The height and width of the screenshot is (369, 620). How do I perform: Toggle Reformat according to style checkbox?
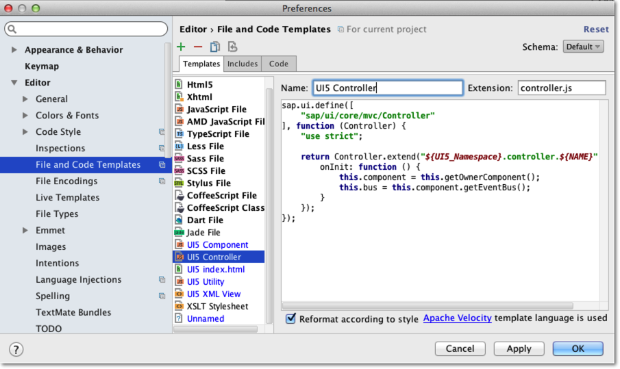pyautogui.click(x=291, y=318)
